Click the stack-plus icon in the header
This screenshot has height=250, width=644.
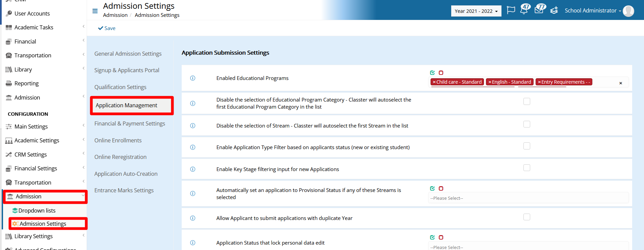coord(554,10)
